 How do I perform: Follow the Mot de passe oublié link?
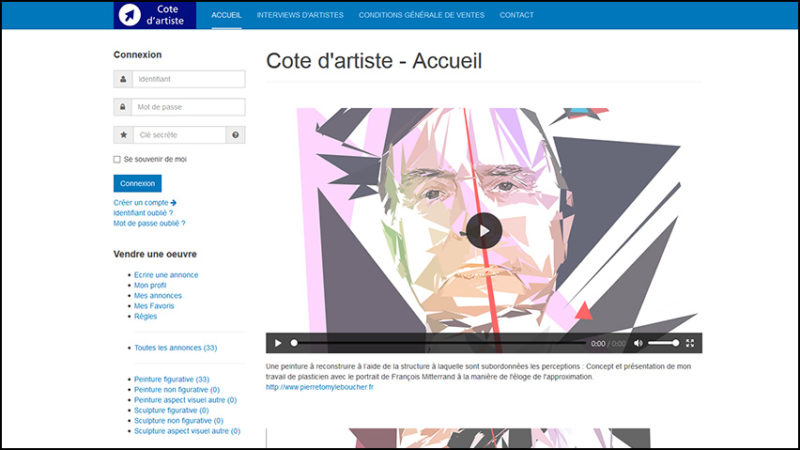[x=149, y=223]
